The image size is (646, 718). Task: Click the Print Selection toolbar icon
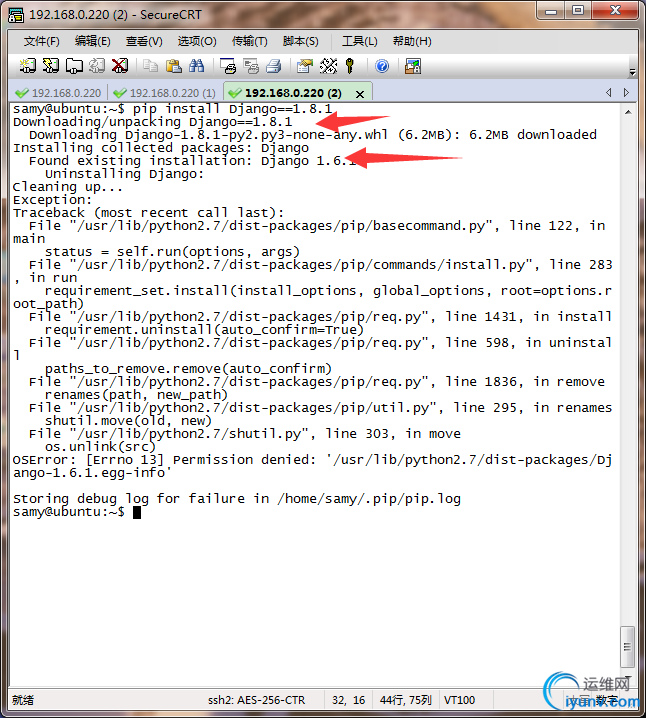point(251,66)
